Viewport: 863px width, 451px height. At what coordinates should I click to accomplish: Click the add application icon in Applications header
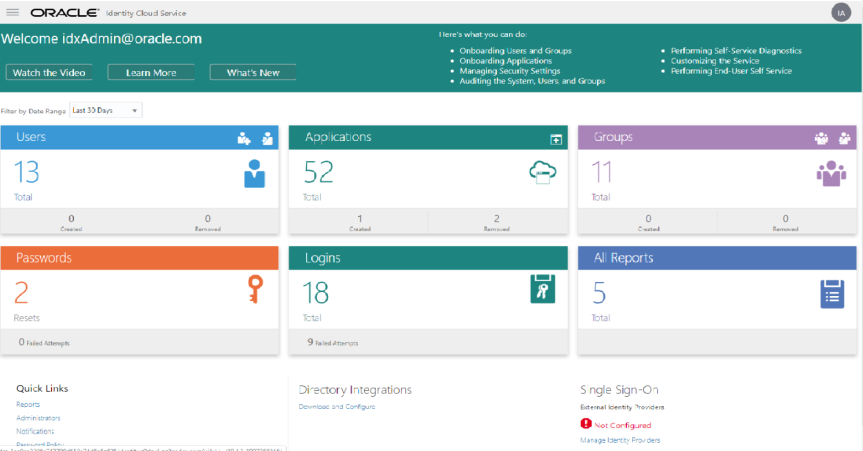click(556, 140)
